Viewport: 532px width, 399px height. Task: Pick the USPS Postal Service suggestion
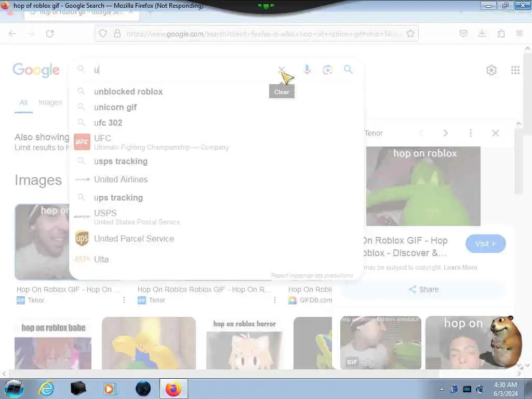point(216,217)
